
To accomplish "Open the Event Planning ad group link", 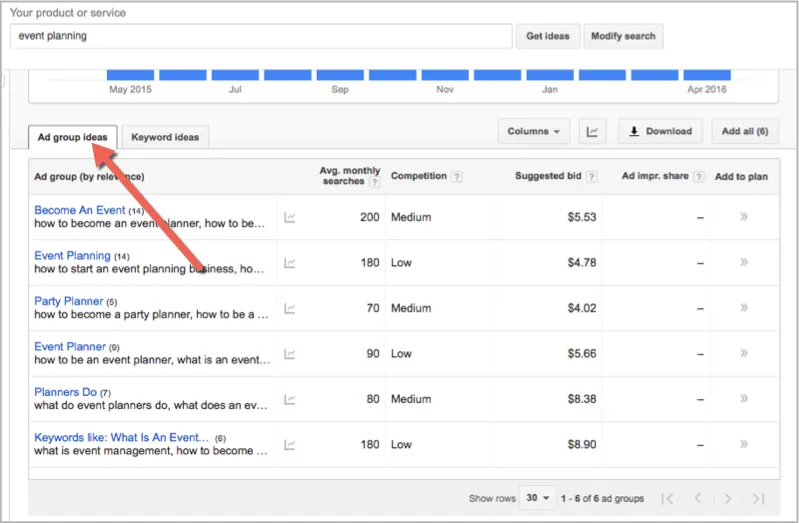I will (72, 255).
